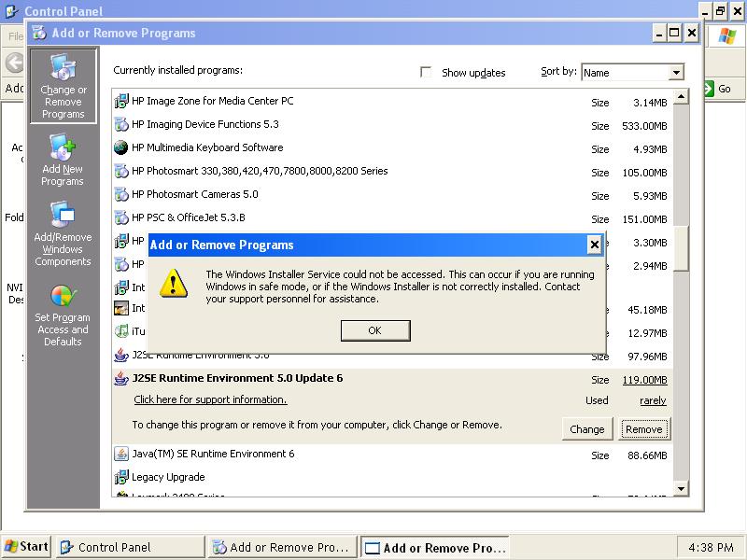
Task: Click the HP Multimedia Keyboard Software globe icon
Action: (121, 147)
